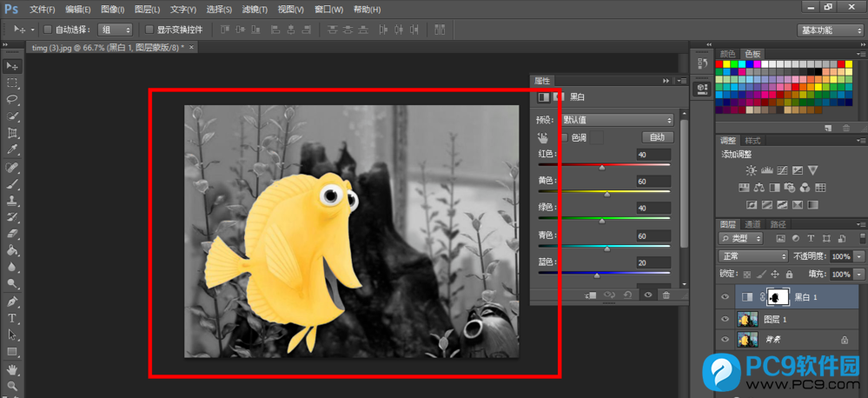Switch to the 颜色 panel tab
This screenshot has height=398, width=868.
727,54
